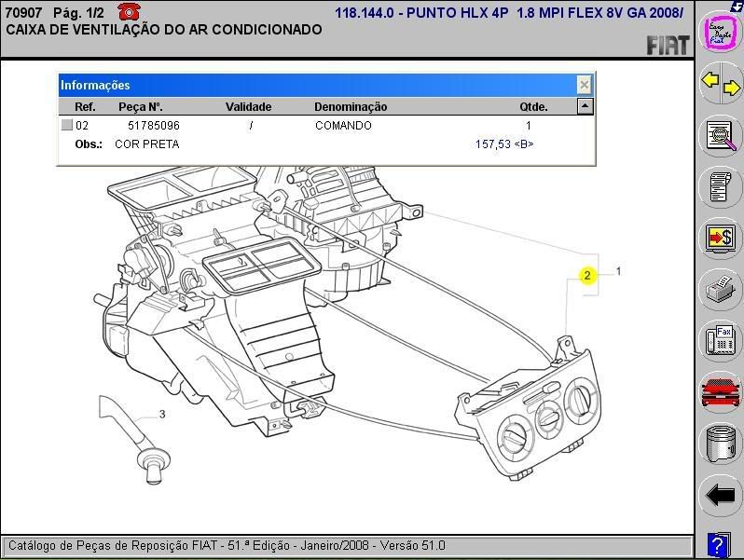Image resolution: width=744 pixels, height=560 pixels.
Task: Open the price list dollar icon
Action: 721,238
